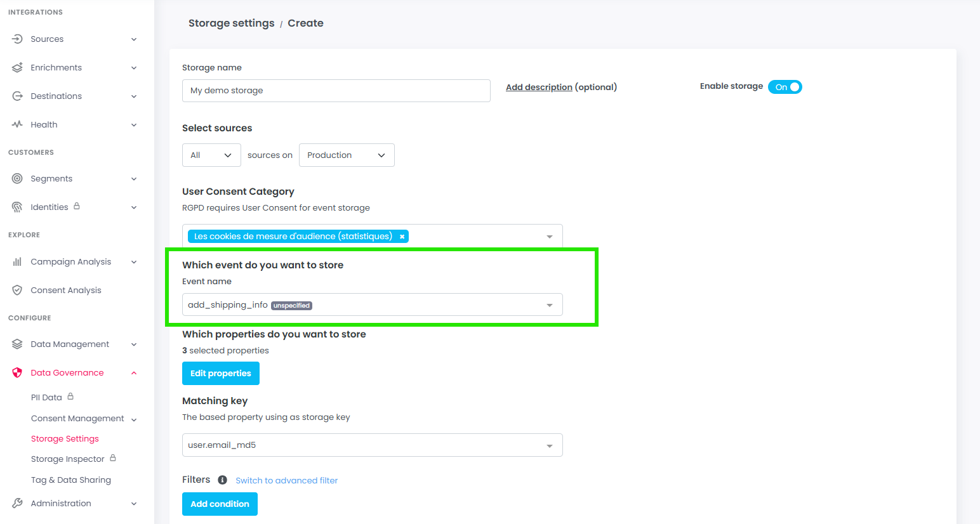Turn off the Enable storage toggle
The image size is (980, 524).
coord(785,87)
